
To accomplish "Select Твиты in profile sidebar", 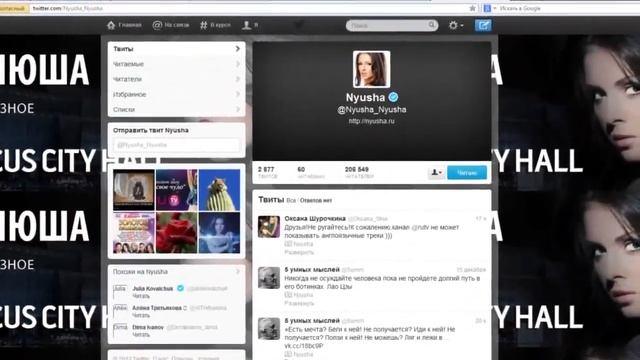I will pos(177,49).
